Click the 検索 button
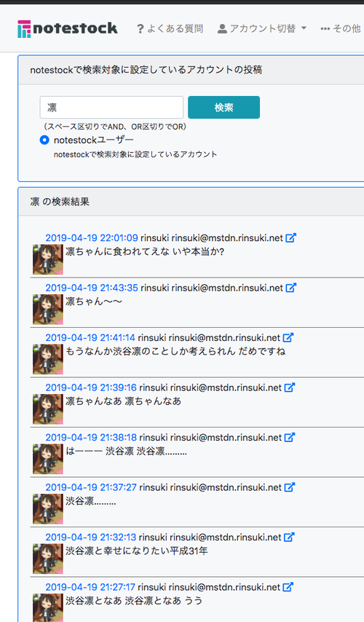This screenshot has height=622, width=364. [223, 107]
